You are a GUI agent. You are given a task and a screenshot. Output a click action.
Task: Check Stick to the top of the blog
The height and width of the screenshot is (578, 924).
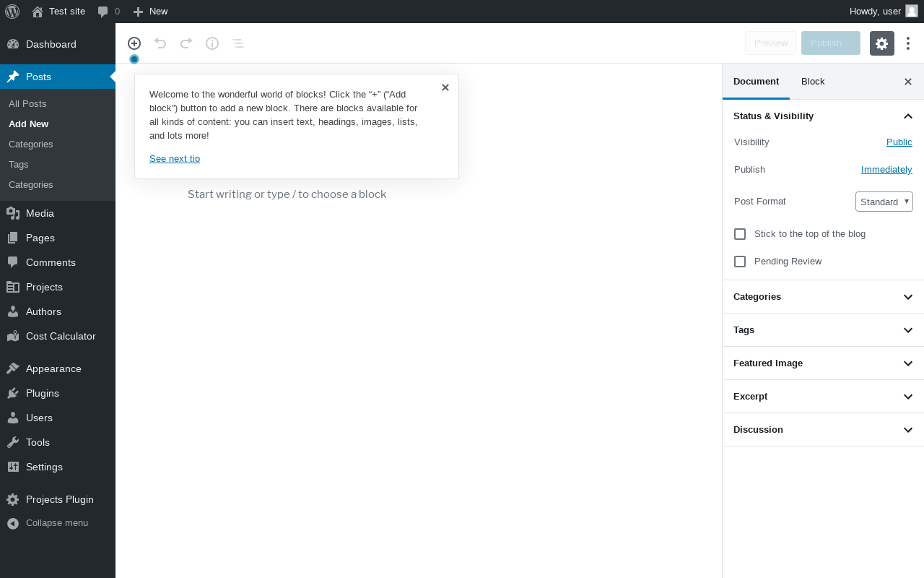tap(740, 234)
